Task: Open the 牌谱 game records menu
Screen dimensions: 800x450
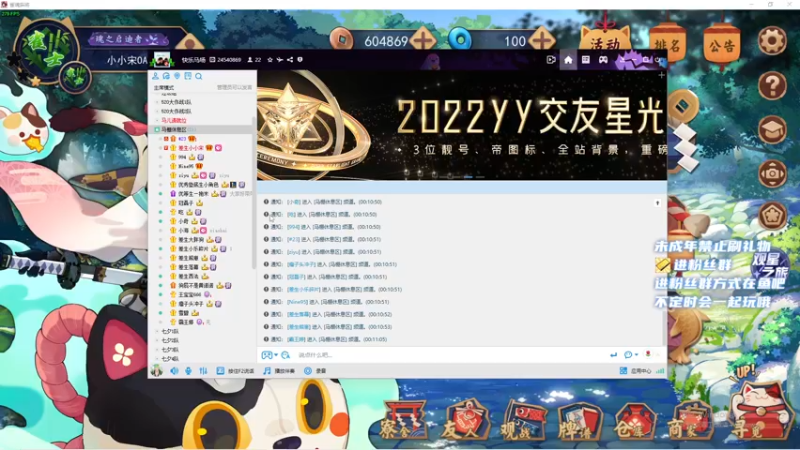Action: coord(580,422)
